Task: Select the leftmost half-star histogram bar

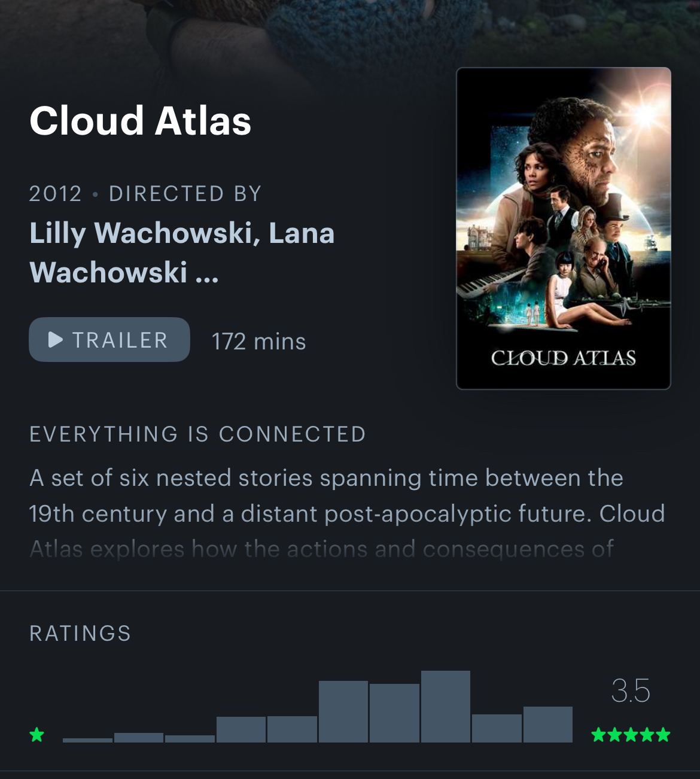Action: click(x=87, y=740)
